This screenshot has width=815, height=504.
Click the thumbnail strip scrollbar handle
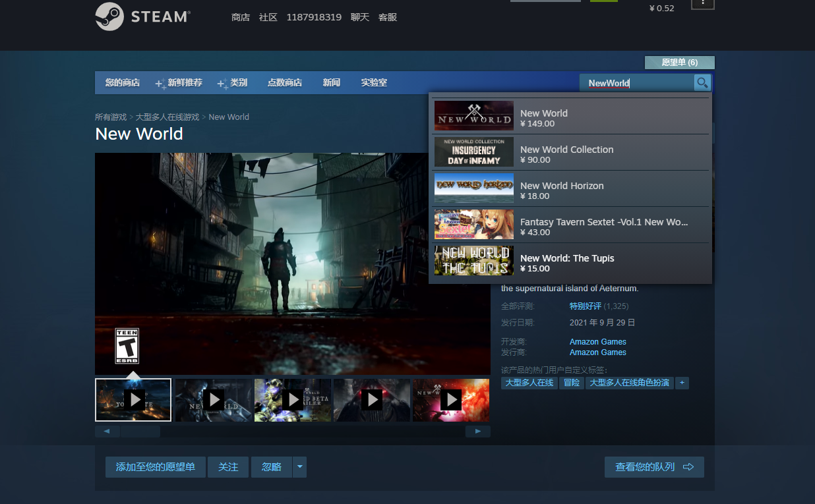pyautogui.click(x=140, y=432)
